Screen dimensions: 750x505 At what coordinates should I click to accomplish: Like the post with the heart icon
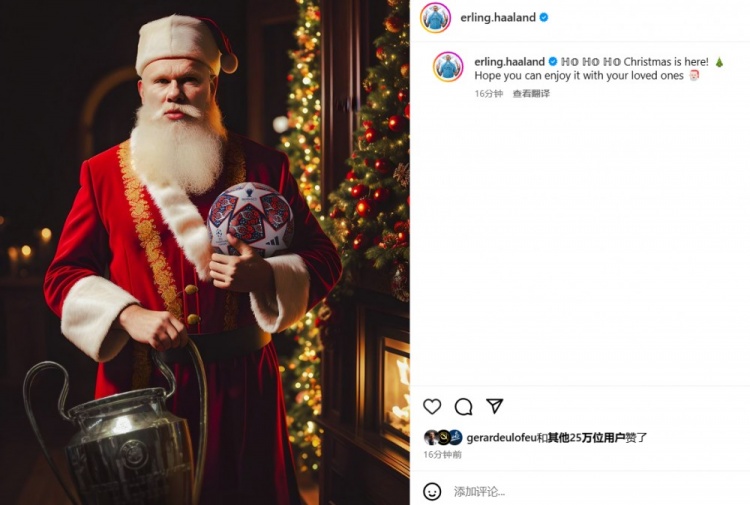[432, 406]
